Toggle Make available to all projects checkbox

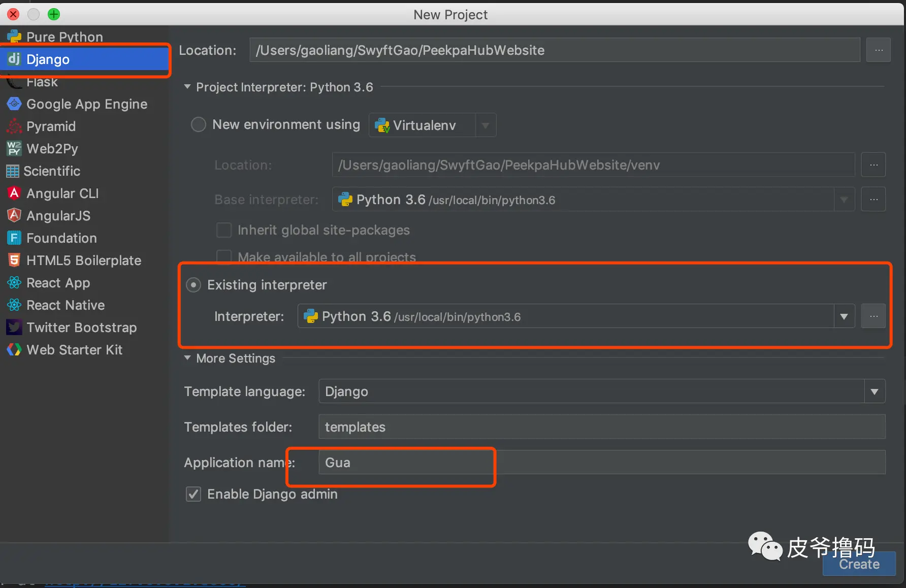(224, 256)
